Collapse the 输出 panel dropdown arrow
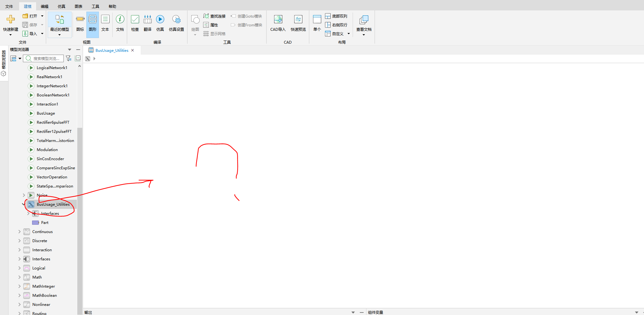 [353, 312]
